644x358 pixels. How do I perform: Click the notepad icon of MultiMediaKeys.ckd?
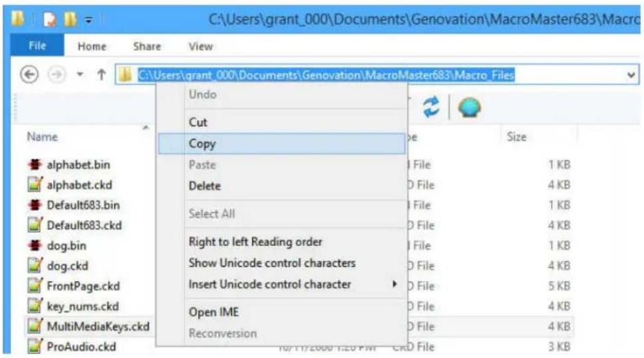35,326
